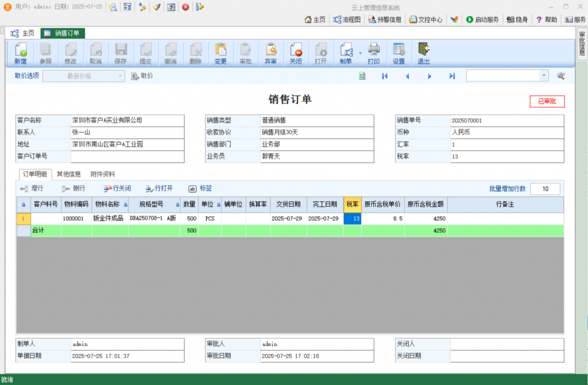Open the 其他信息 tab
This screenshot has width=588, height=385.
click(x=69, y=174)
